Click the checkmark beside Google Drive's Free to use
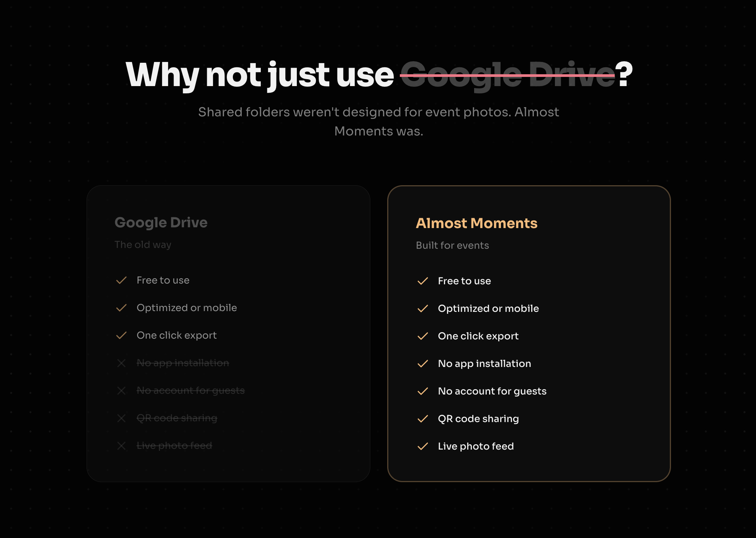756x538 pixels. (121, 280)
